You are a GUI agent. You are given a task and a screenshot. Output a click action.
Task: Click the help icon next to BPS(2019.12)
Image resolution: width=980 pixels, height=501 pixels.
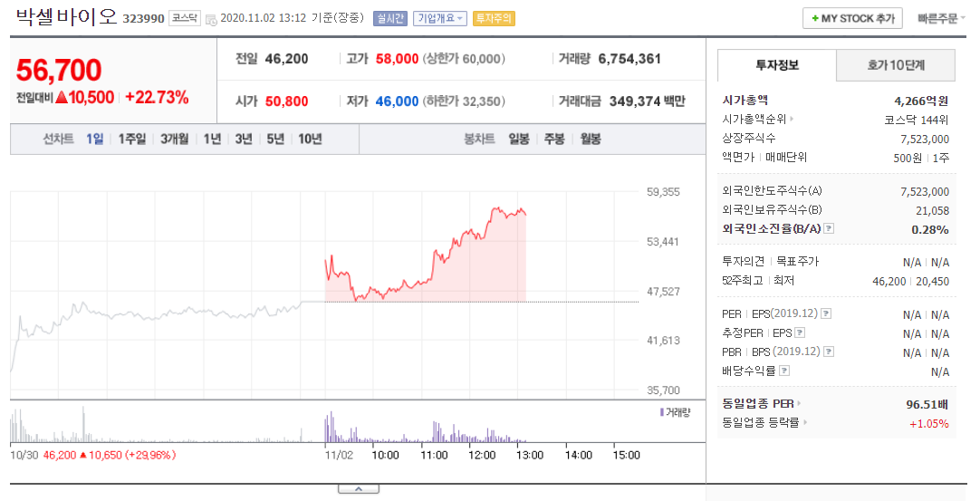pos(829,352)
